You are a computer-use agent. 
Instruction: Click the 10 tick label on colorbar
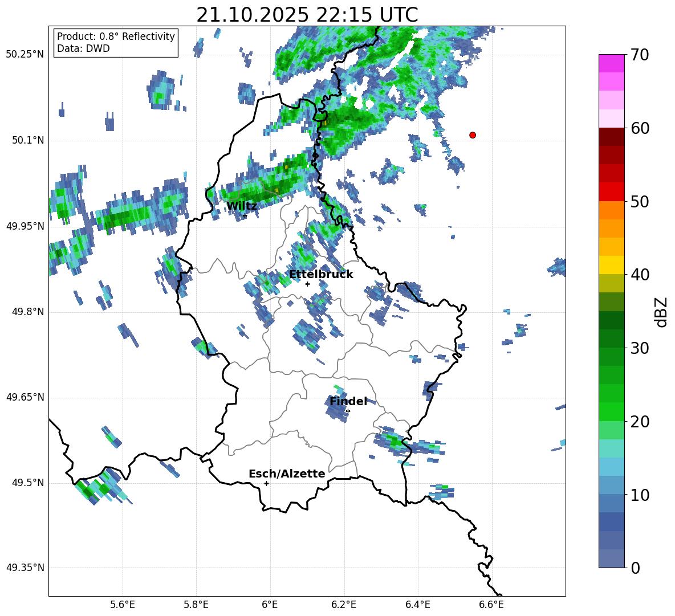[x=640, y=495]
